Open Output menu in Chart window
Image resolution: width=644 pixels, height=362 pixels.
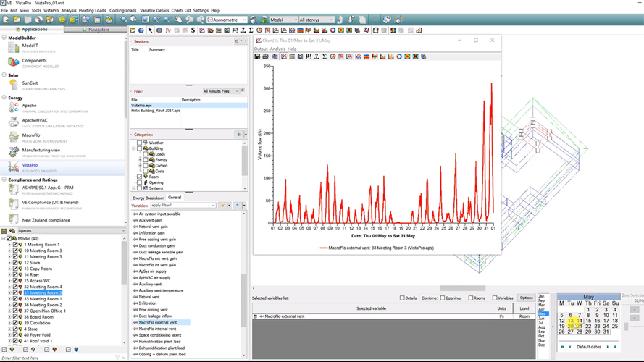tap(260, 49)
